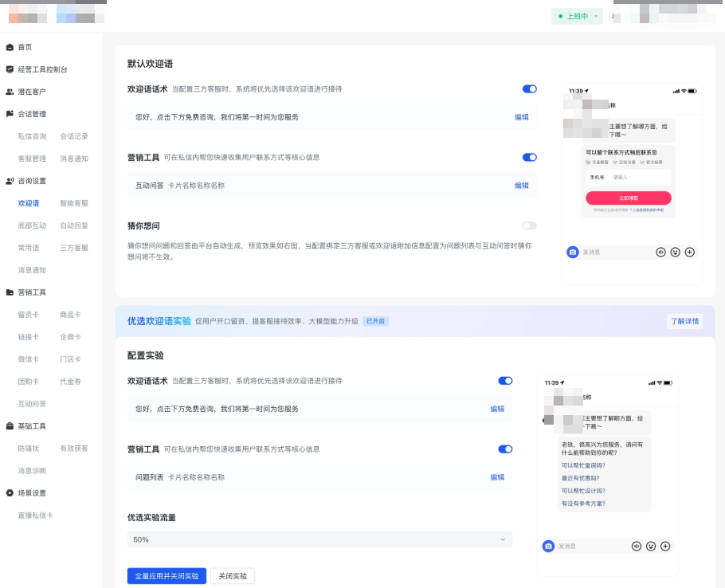Open the 会话管理 section icon

point(8,113)
